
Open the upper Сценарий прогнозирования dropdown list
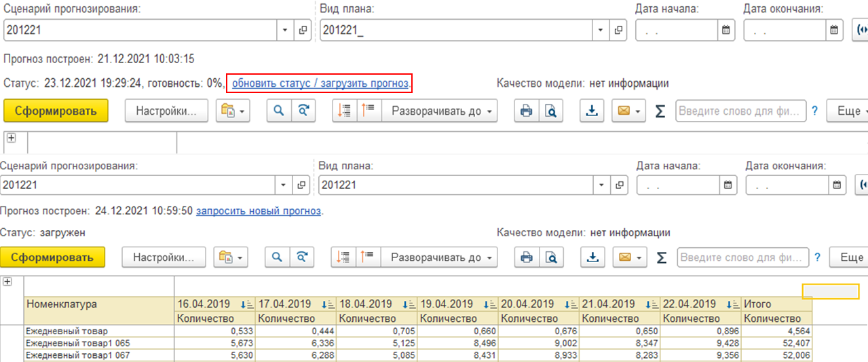coord(285,30)
